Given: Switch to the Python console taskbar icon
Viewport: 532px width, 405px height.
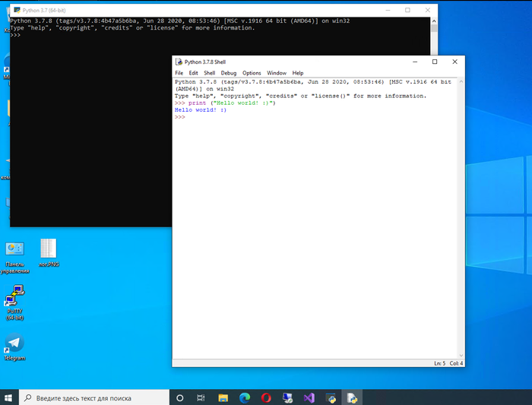Looking at the screenshot, I should tap(331, 398).
